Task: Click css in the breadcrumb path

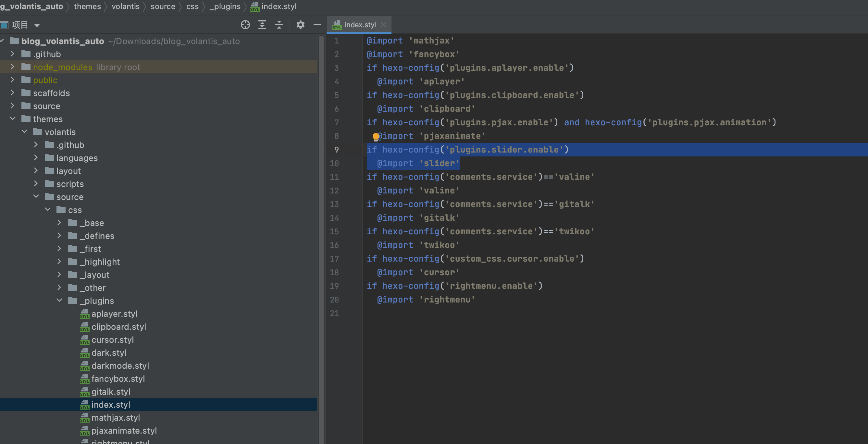Action: coord(192,6)
